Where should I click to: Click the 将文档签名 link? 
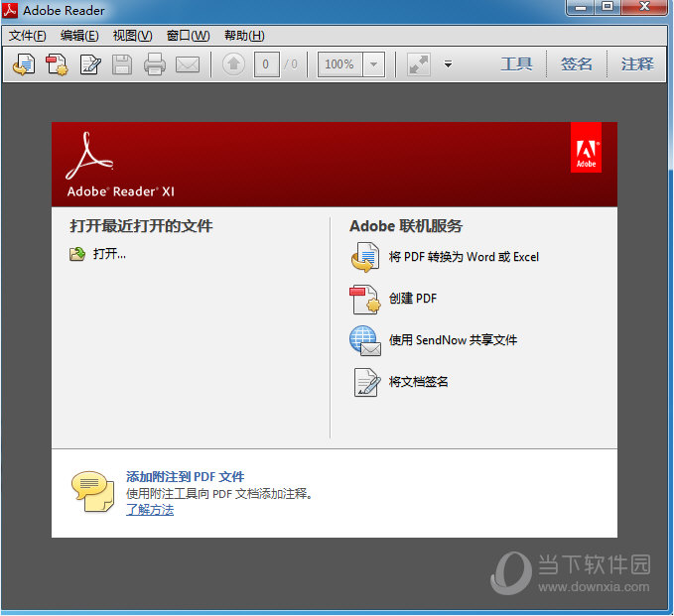(418, 382)
